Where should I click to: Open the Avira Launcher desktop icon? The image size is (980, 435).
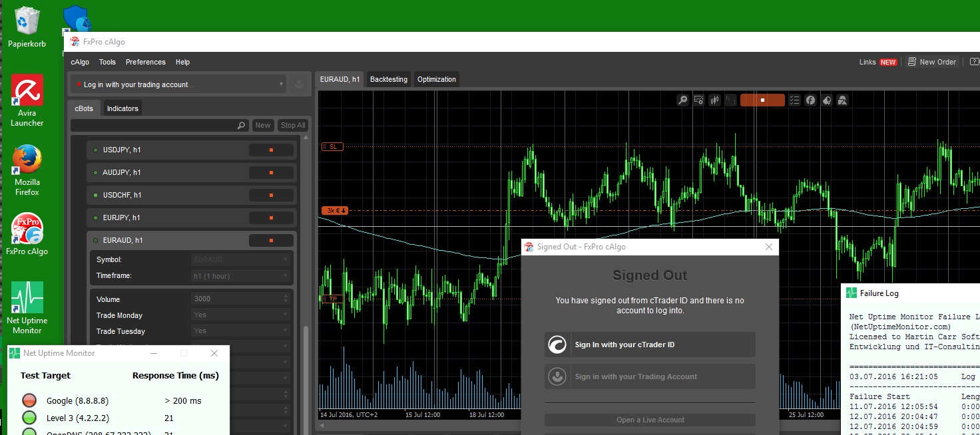pos(27,101)
